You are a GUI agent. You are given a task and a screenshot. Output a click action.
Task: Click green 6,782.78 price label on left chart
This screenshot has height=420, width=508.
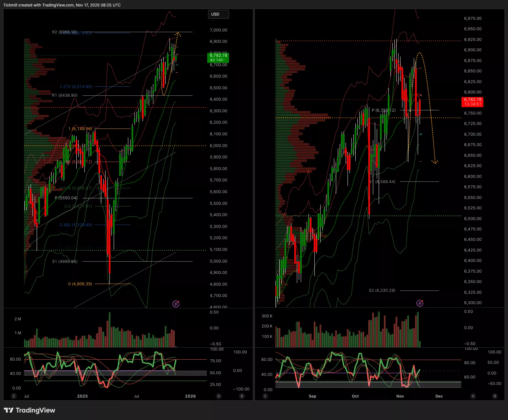click(218, 57)
